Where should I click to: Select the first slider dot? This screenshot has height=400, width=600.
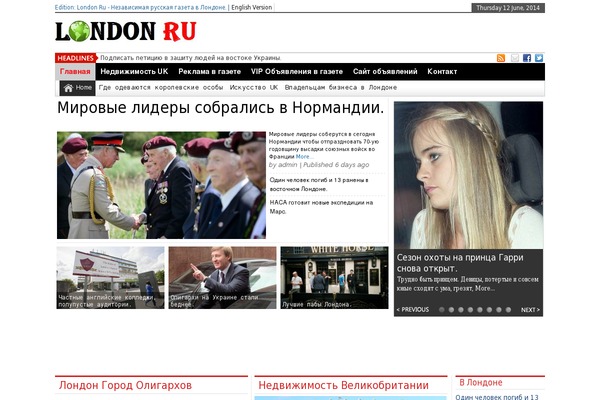point(442,310)
